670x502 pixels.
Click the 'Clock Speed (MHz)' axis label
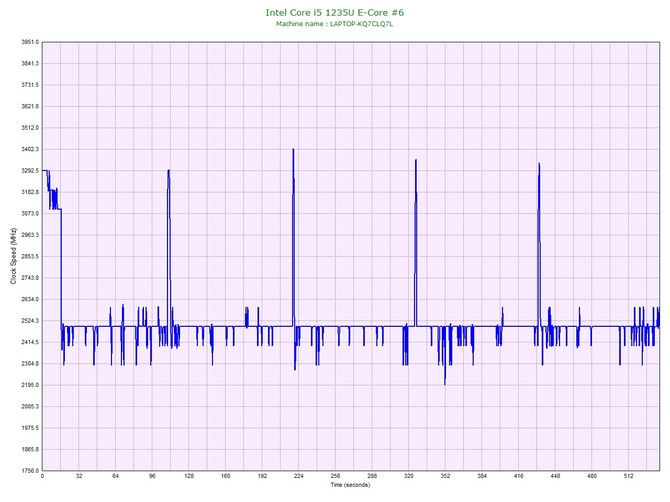coord(13,256)
